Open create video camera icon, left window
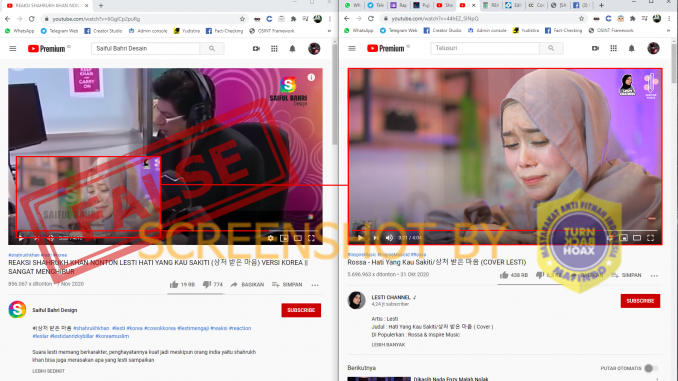The height and width of the screenshot is (381, 678). (x=256, y=48)
